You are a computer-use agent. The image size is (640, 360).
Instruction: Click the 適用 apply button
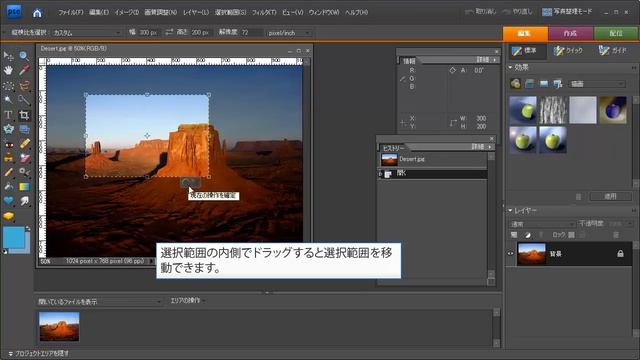click(610, 196)
